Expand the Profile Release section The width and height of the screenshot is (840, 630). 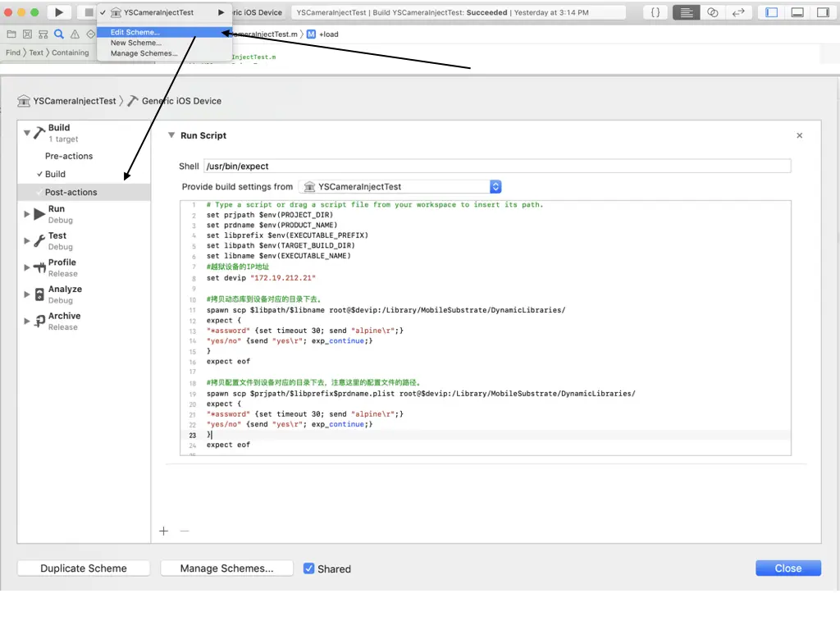pyautogui.click(x=27, y=267)
